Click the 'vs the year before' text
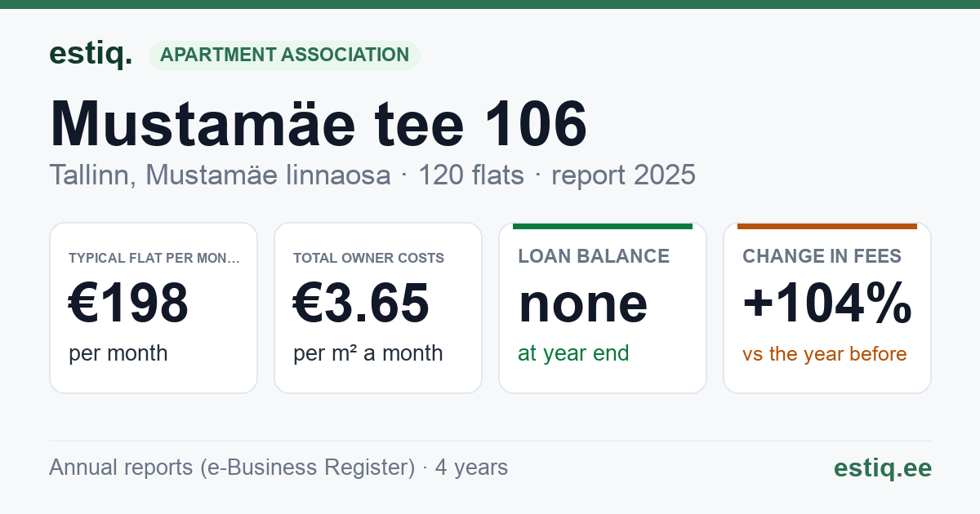This screenshot has height=514, width=980. [x=825, y=354]
